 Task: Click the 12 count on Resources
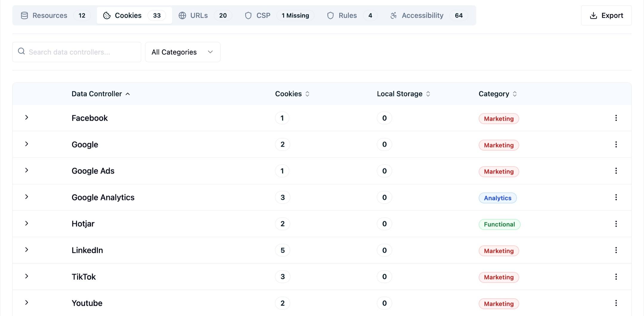82,16
